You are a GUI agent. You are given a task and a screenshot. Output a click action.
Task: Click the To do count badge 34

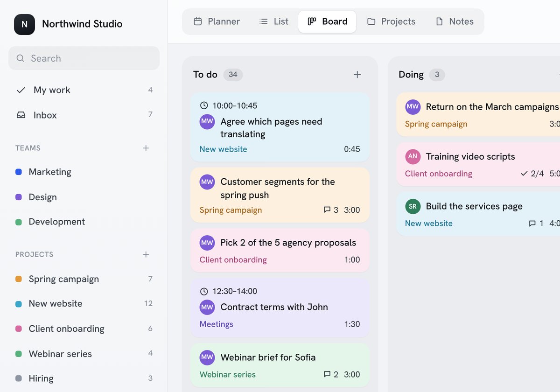coord(233,75)
